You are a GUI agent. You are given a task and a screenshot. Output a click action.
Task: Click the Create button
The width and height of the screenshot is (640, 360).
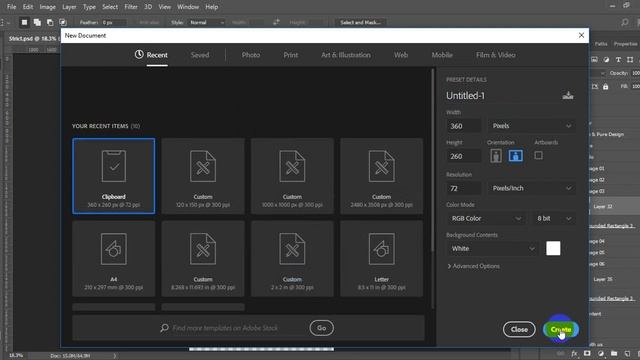coord(561,329)
